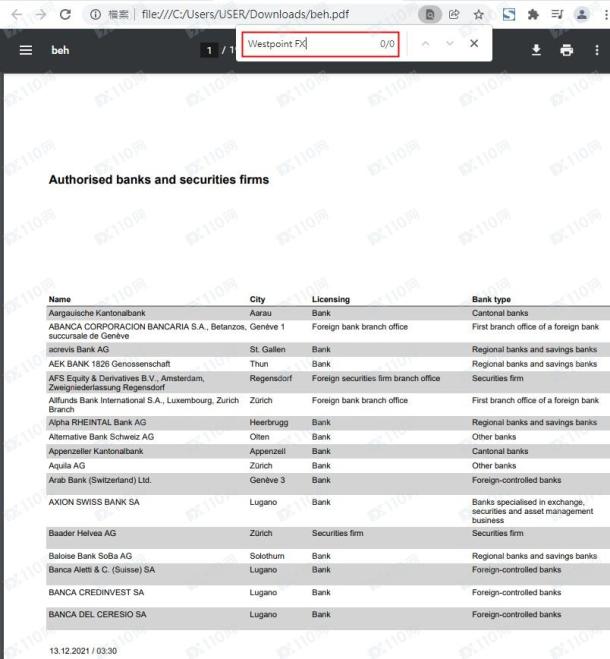Open the PDF viewer more actions menu

pyautogui.click(x=597, y=50)
